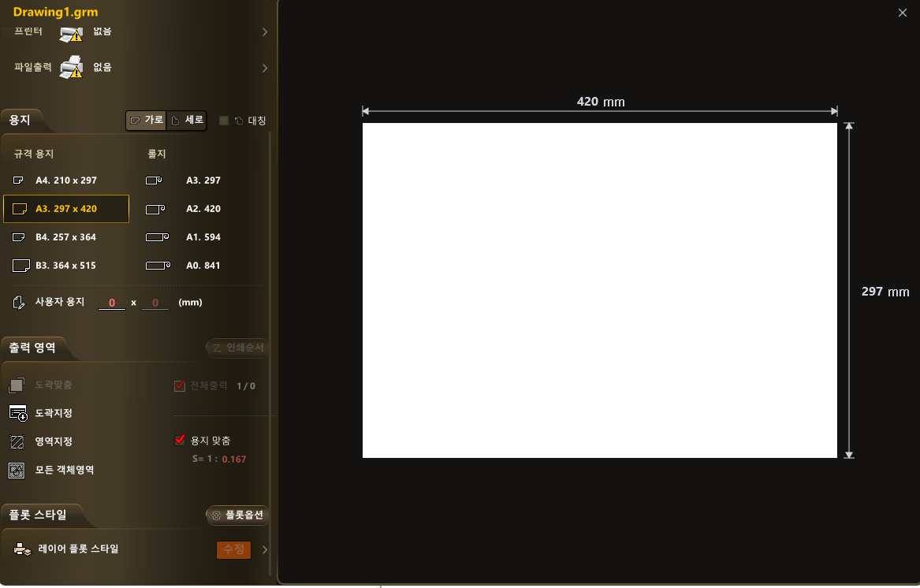
Task: Select roll paper A1. 594
Action: (x=203, y=237)
